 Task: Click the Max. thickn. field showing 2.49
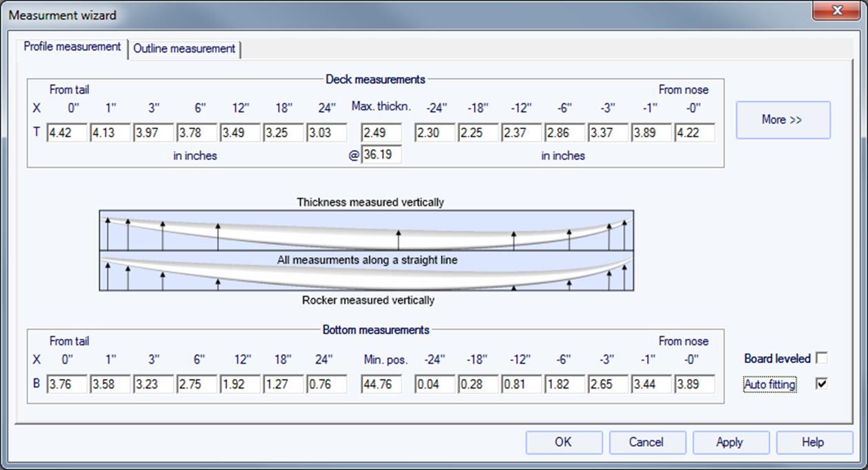click(381, 133)
